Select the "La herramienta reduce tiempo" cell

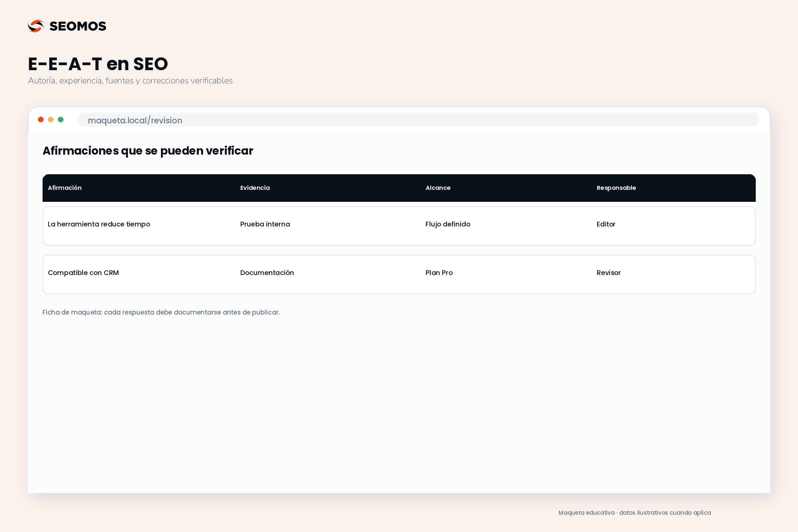coord(99,224)
